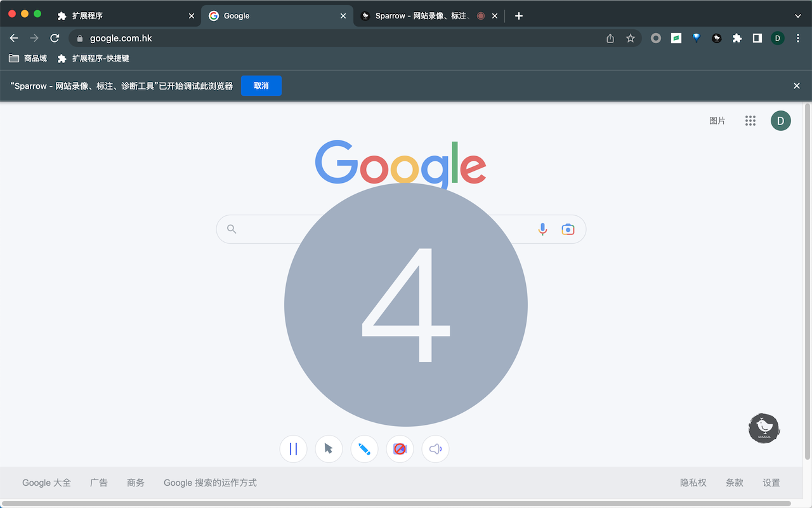Click the speaker icon to mute audio
Screen dimensions: 812x508
435,449
